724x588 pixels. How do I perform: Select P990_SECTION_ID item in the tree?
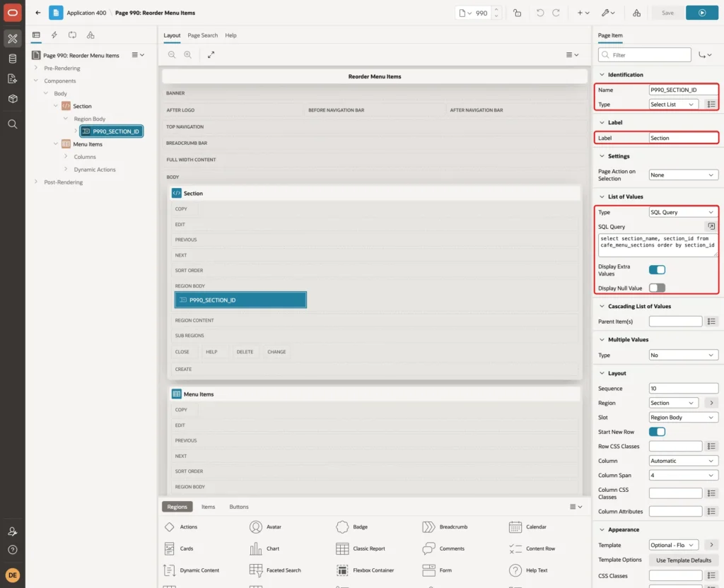pos(112,131)
